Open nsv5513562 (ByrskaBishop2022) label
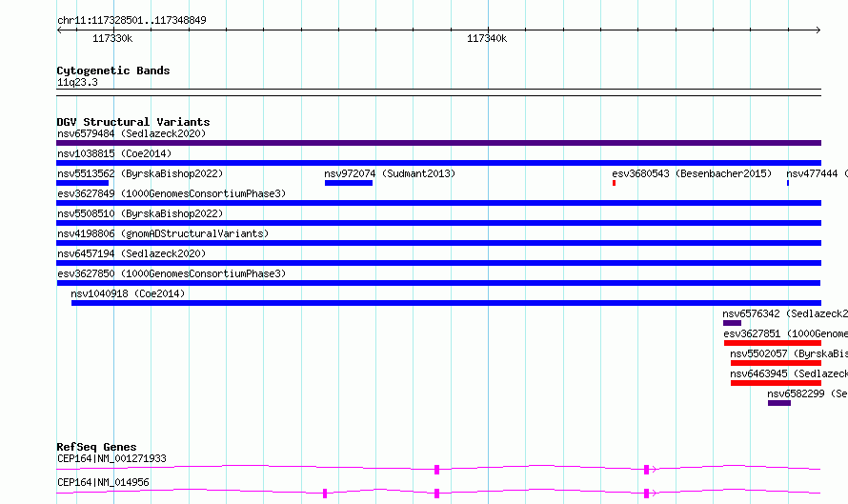Image resolution: width=848 pixels, height=504 pixels. point(140,173)
